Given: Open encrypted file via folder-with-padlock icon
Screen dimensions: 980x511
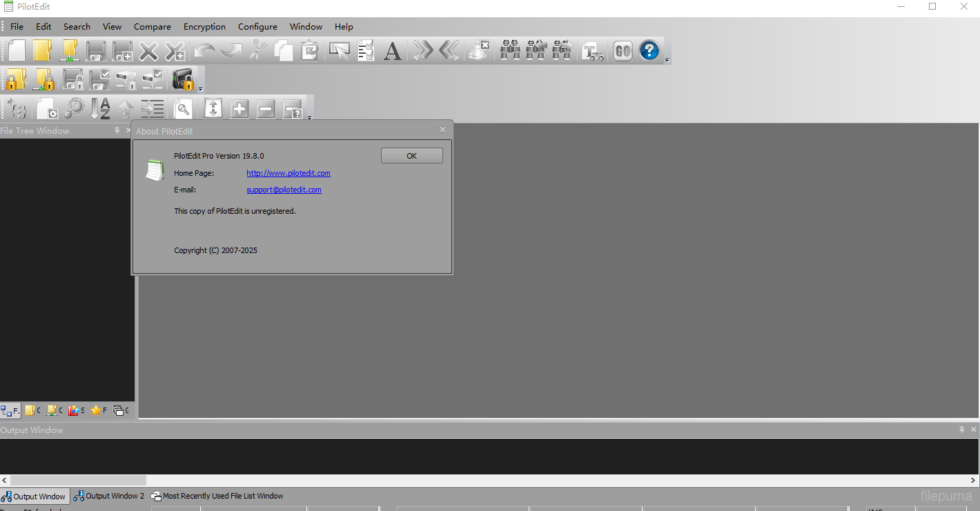Looking at the screenshot, I should pos(16,79).
